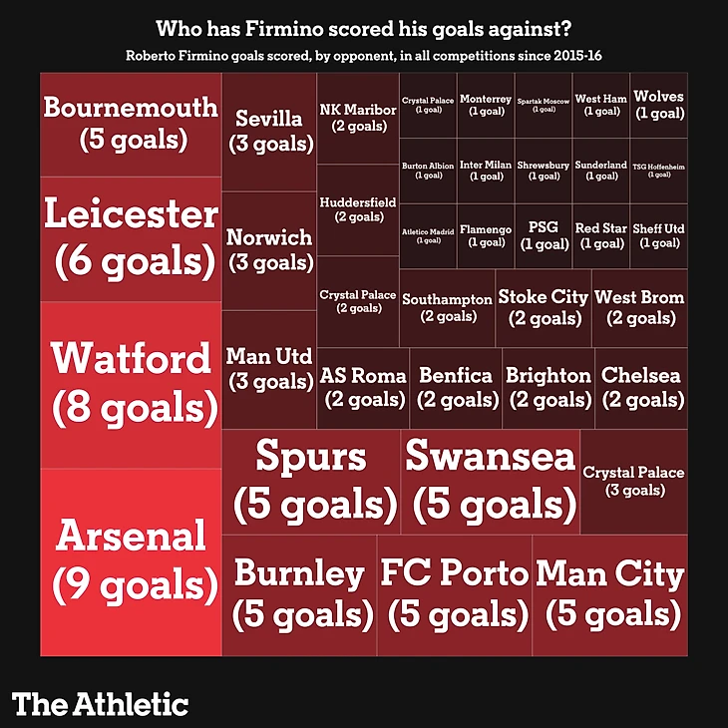Select the Swansea (5 goals) block

(x=490, y=481)
